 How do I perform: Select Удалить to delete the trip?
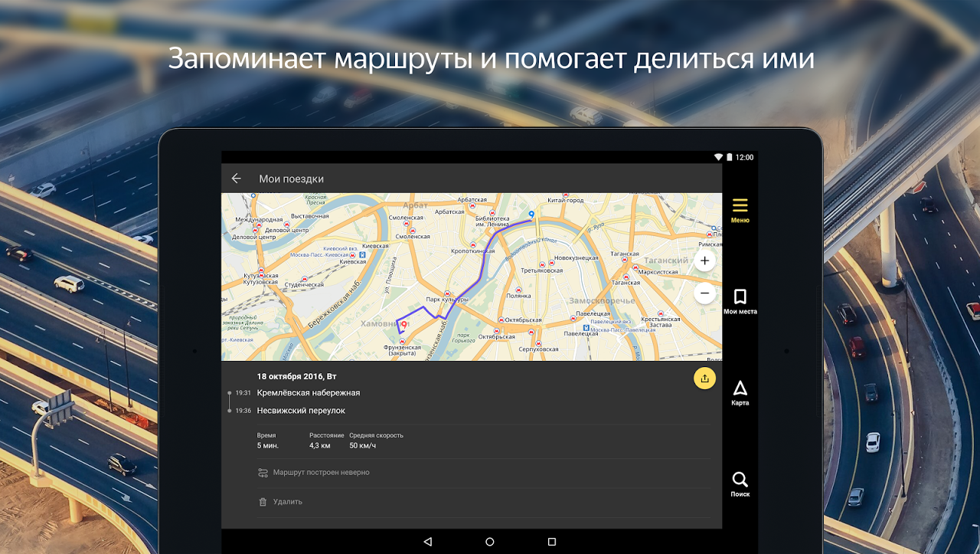(x=288, y=502)
